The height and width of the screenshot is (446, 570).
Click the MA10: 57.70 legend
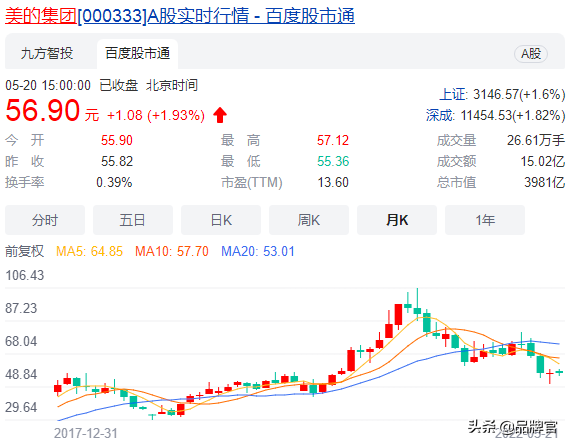point(172,251)
